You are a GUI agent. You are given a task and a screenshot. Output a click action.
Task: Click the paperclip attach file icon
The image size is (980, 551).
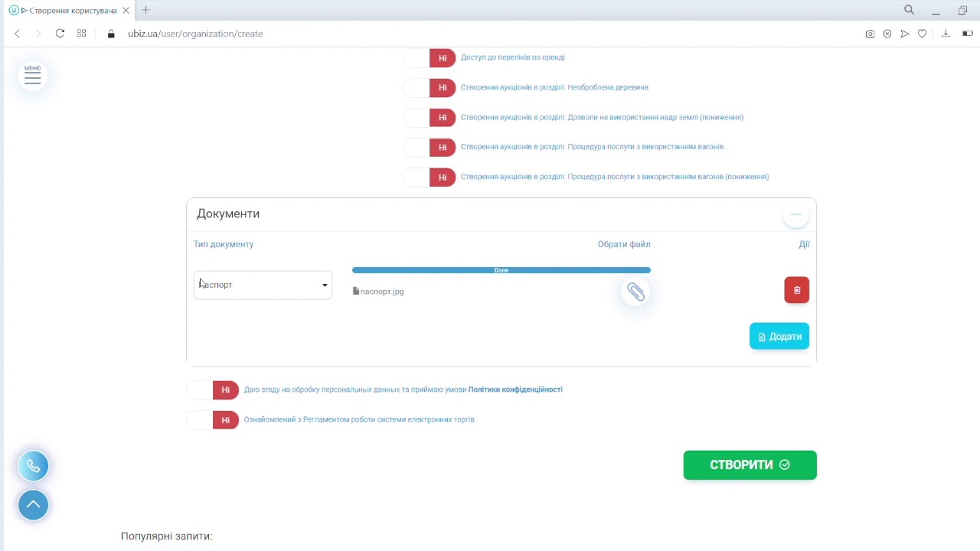(x=635, y=292)
